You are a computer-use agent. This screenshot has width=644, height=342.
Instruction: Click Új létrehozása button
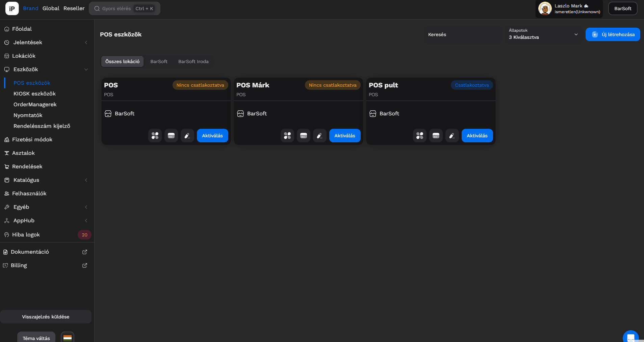613,34
